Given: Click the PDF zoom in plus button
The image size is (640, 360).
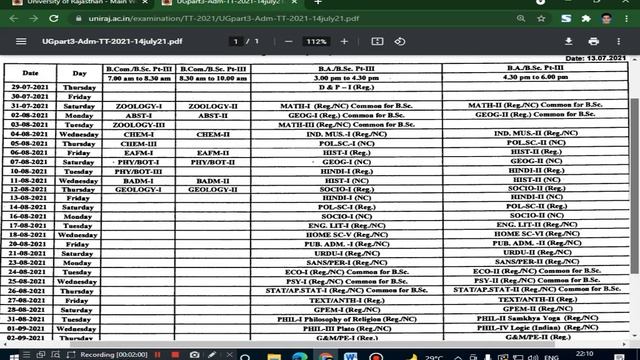Looking at the screenshot, I should [344, 42].
